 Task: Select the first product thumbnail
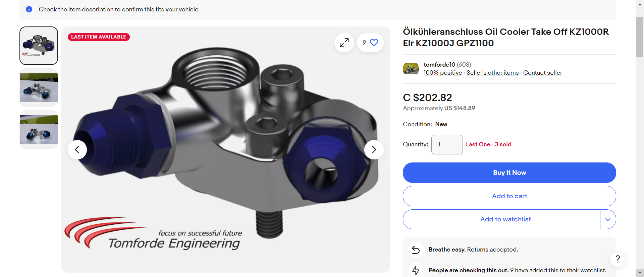coord(39,46)
